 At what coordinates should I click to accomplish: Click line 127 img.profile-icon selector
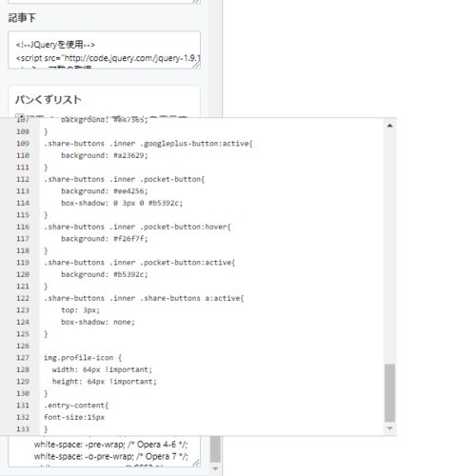(83, 358)
